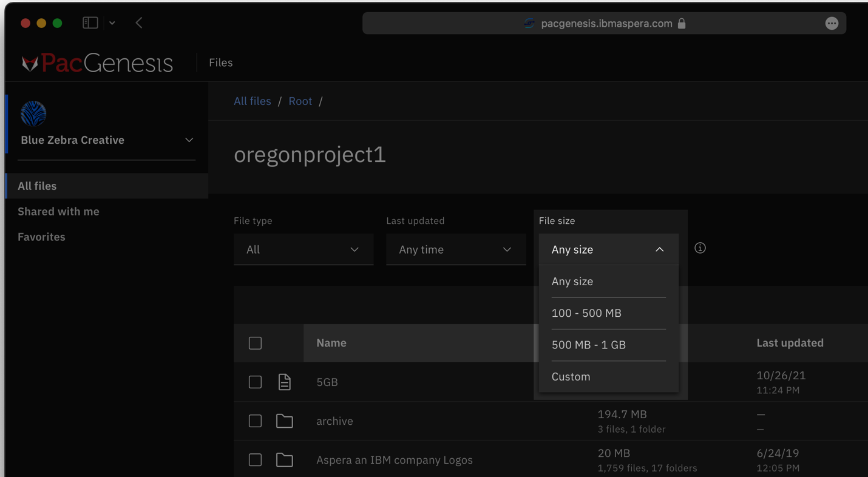Image resolution: width=868 pixels, height=477 pixels.
Task: Click the 10/26/21 date cell
Action: coord(781,376)
